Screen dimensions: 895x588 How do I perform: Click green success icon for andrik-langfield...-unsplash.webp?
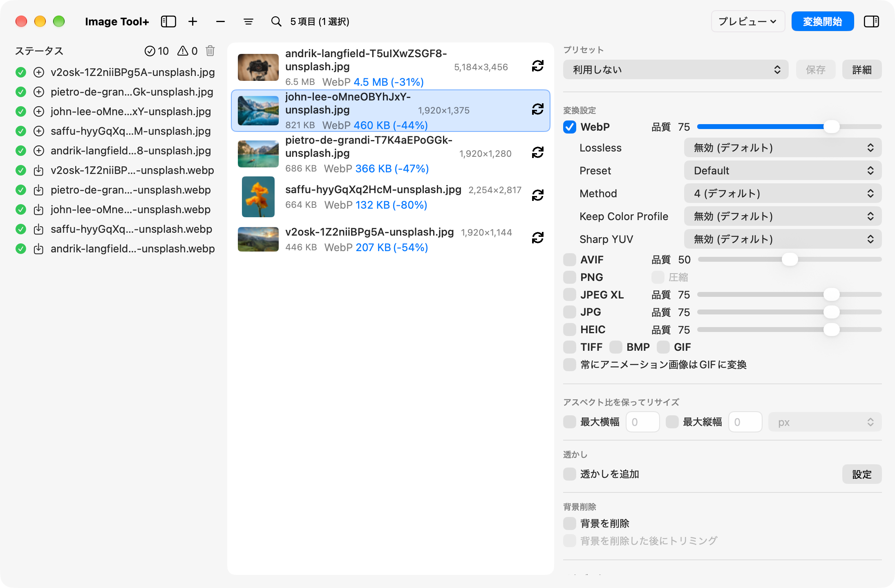pos(21,249)
